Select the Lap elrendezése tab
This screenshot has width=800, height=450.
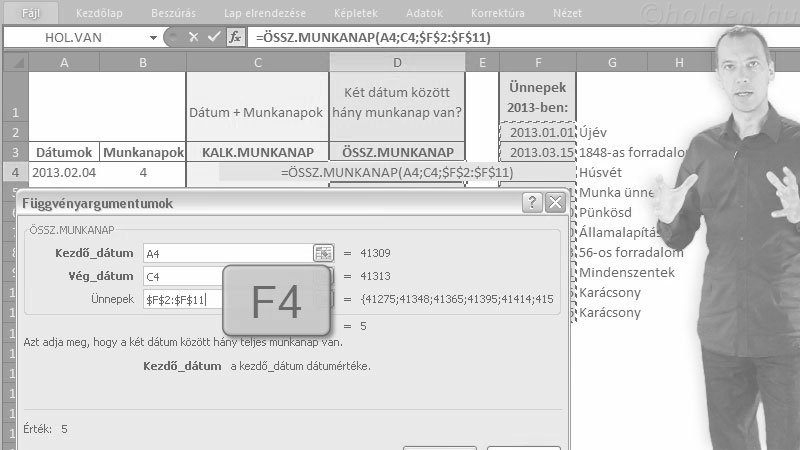[x=265, y=13]
